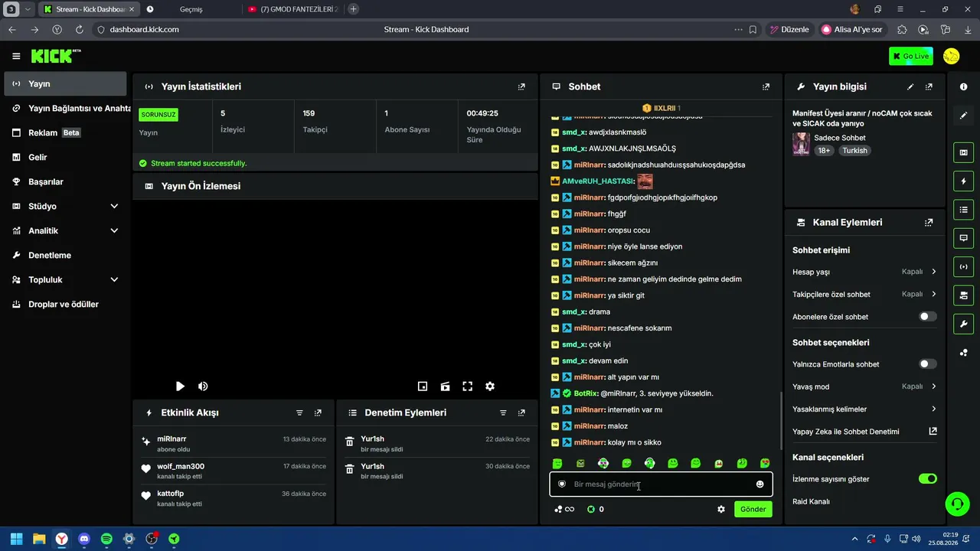Open Hesap yaşı chat access setting
This screenshot has height=551, width=980.
[864, 272]
